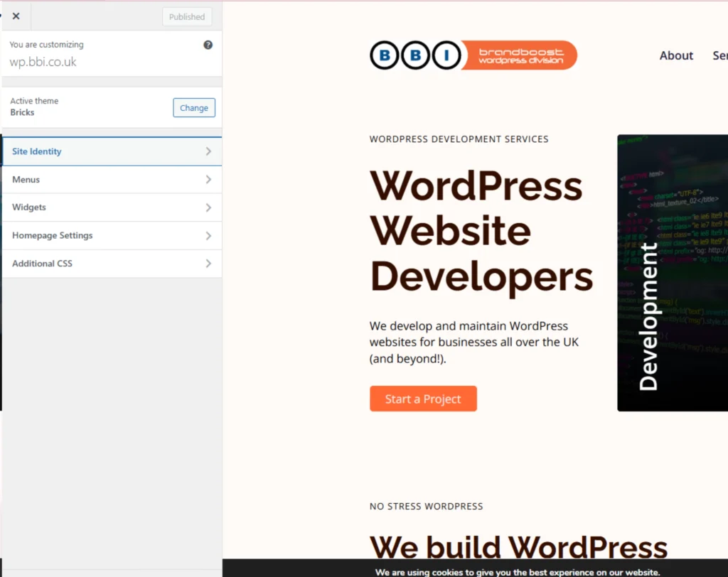The width and height of the screenshot is (728, 577).
Task: Expand the Menus section
Action: (x=112, y=179)
